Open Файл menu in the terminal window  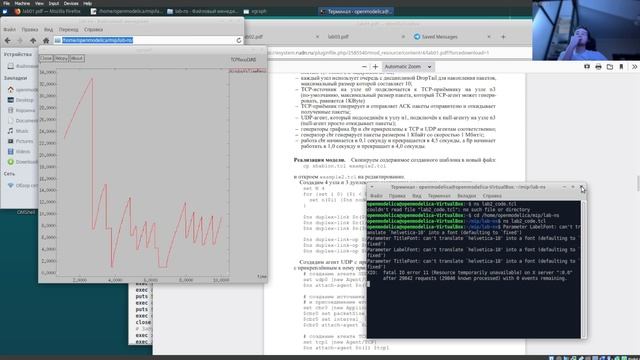pos(376,196)
